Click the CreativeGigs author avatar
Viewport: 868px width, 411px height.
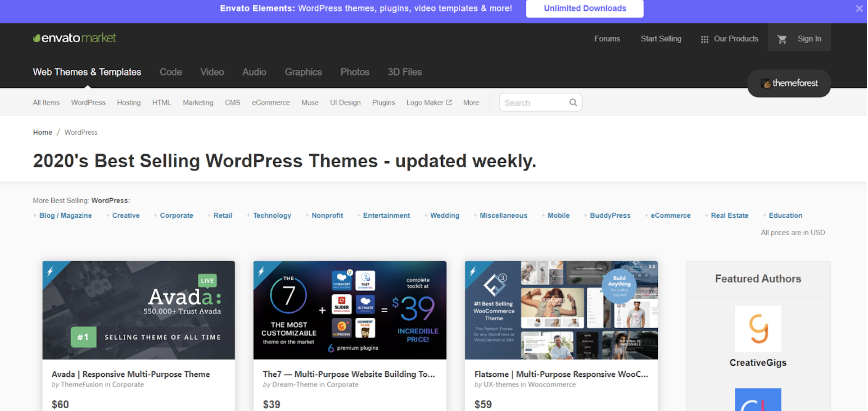click(x=758, y=329)
